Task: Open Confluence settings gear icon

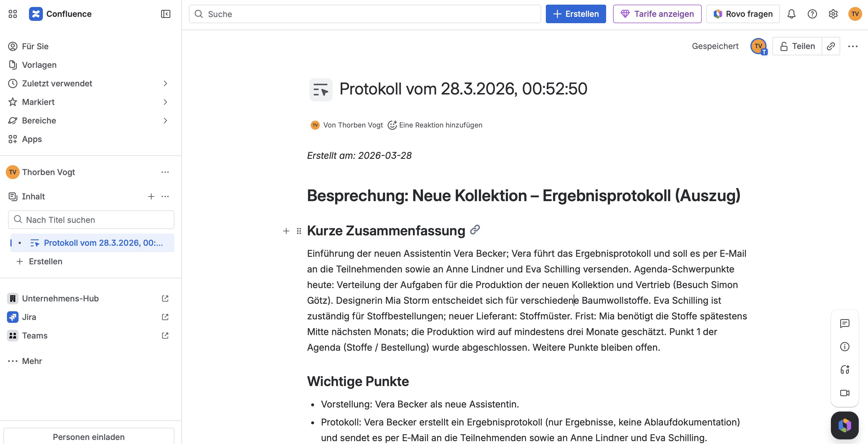Action: click(x=833, y=14)
